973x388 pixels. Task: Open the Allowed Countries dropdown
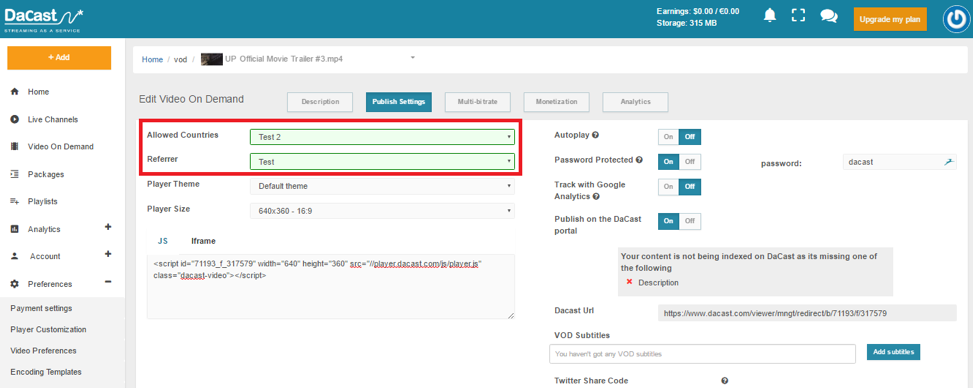pos(382,137)
